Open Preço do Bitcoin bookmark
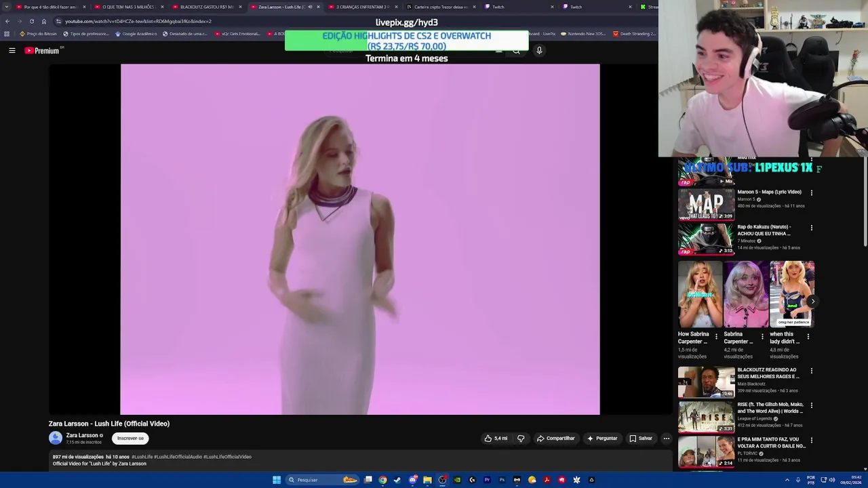Image resolution: width=868 pixels, height=488 pixels. click(x=38, y=34)
